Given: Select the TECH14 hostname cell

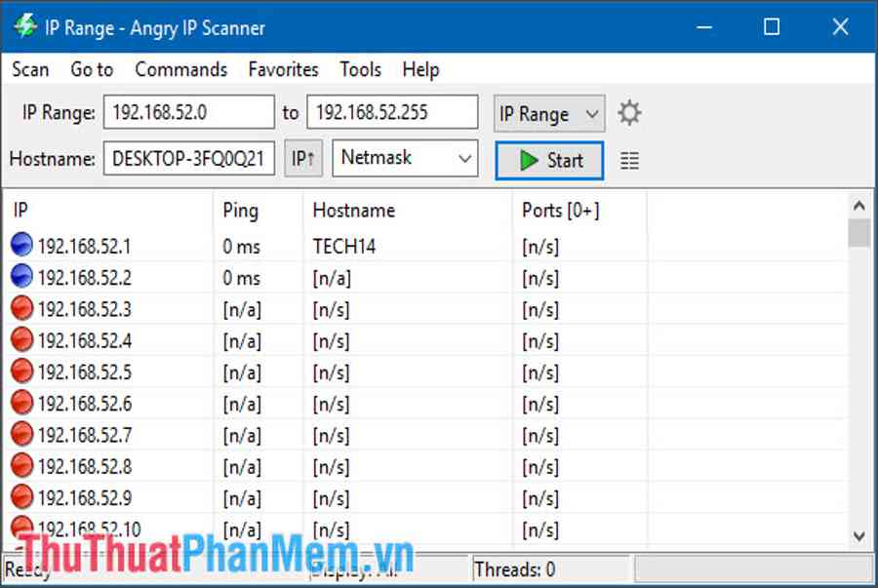Looking at the screenshot, I should click(x=343, y=246).
